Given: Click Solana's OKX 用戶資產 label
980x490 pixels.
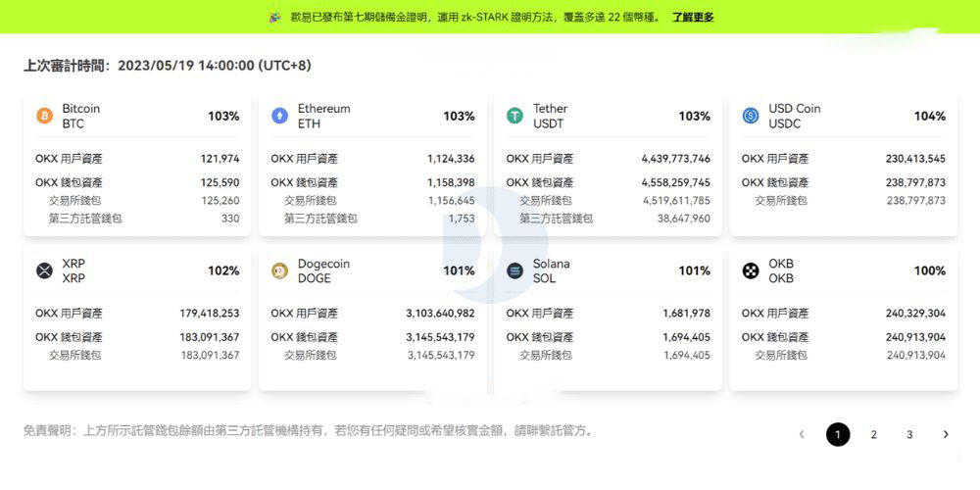Looking at the screenshot, I should (x=539, y=314).
